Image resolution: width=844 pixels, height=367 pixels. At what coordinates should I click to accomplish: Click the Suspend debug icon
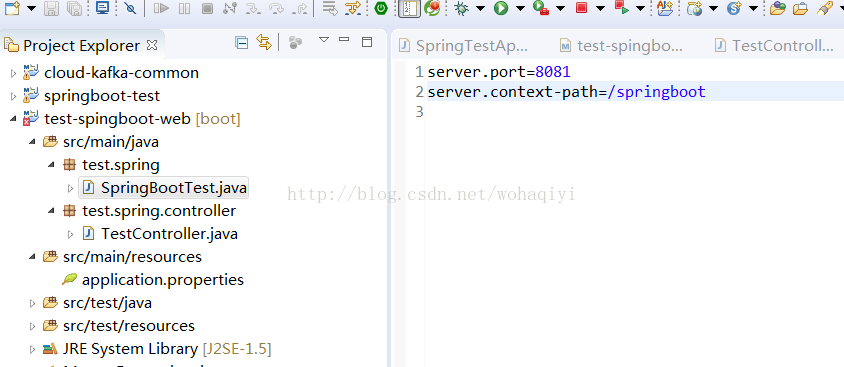tap(184, 8)
